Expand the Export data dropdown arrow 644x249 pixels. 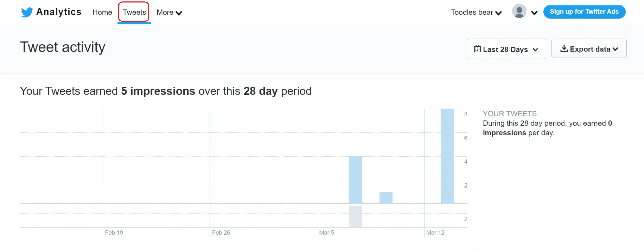[x=615, y=49]
